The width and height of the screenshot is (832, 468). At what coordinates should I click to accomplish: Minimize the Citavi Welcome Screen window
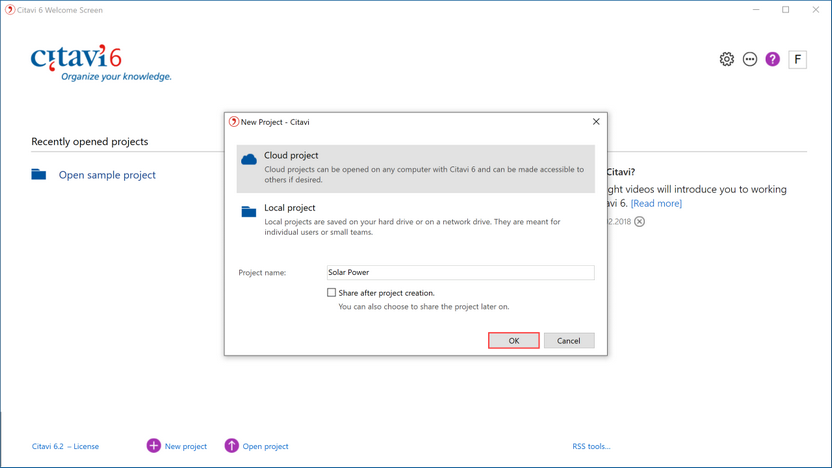tap(756, 10)
